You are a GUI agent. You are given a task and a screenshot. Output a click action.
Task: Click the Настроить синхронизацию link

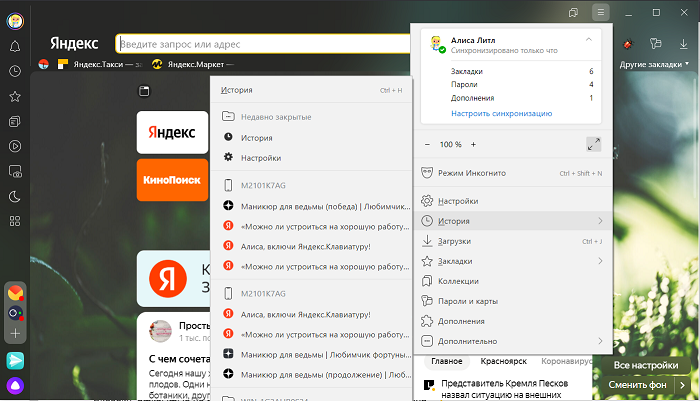click(501, 113)
